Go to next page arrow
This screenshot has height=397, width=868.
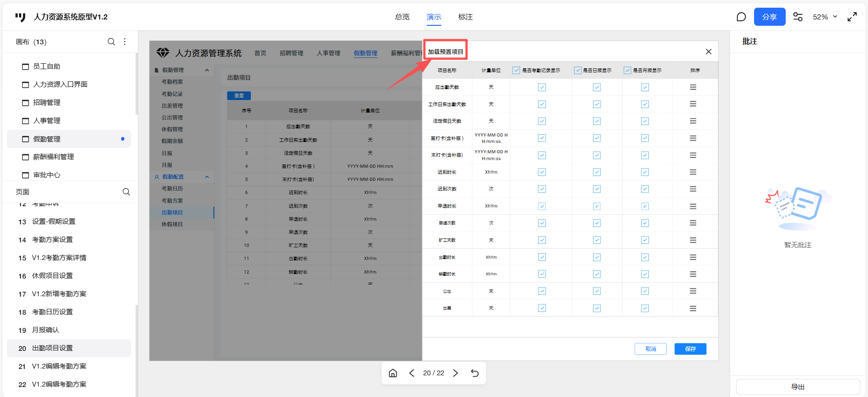456,373
